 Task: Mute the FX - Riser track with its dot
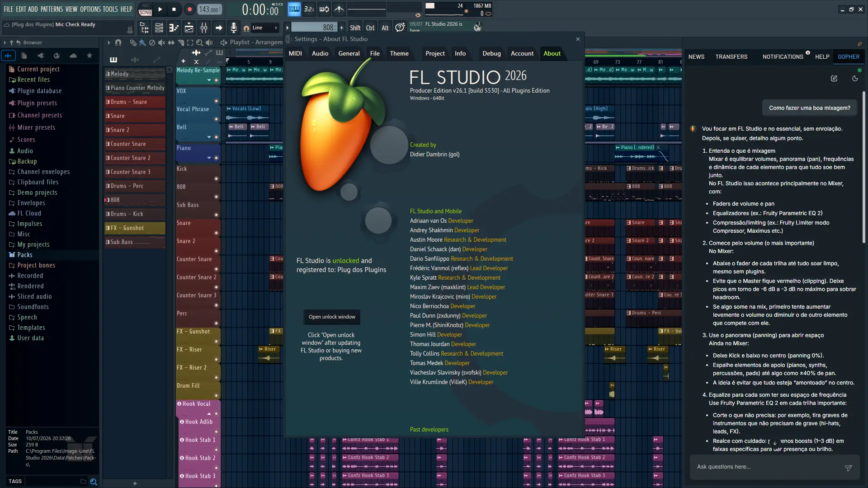tap(216, 360)
